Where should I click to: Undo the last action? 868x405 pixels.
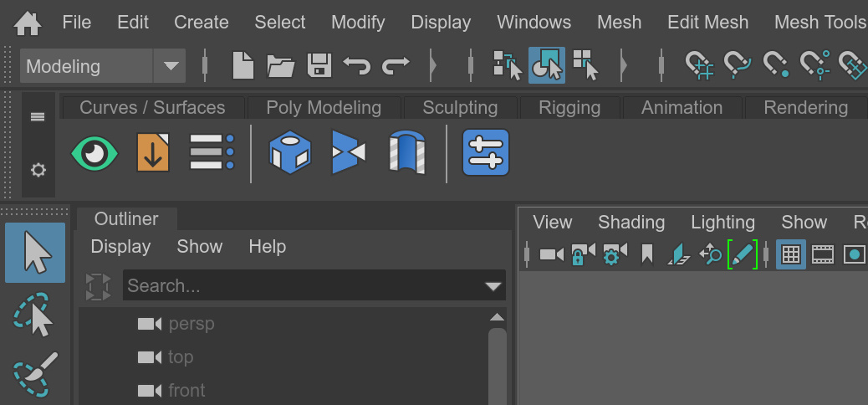[356, 65]
